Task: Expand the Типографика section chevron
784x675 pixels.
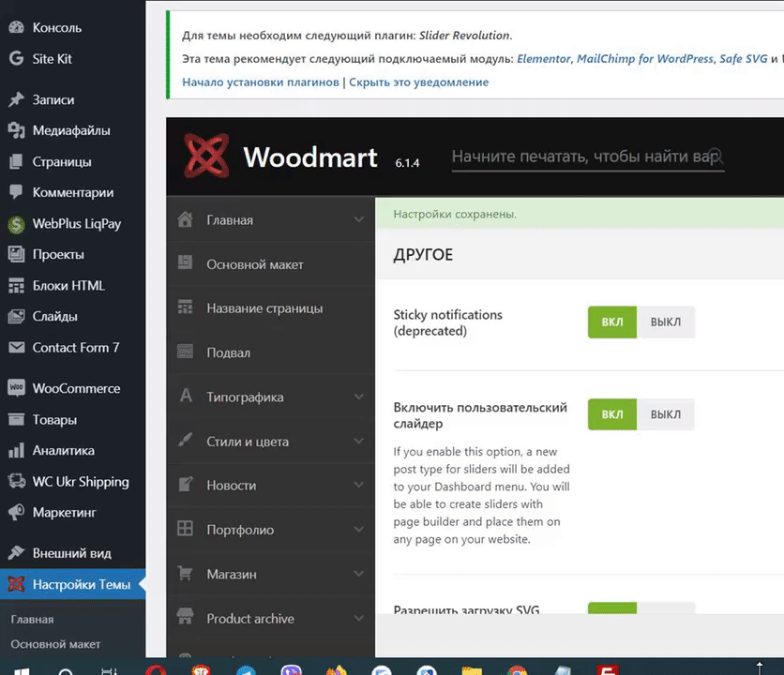Action: (358, 397)
